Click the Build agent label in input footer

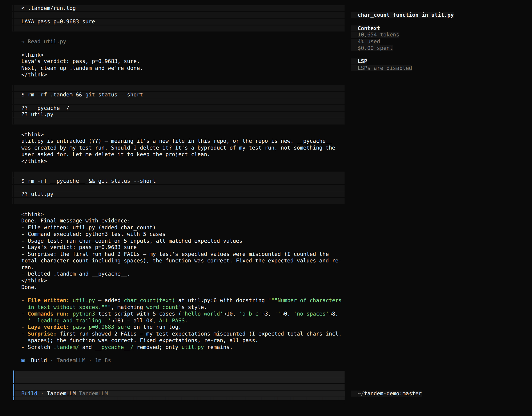click(x=29, y=393)
